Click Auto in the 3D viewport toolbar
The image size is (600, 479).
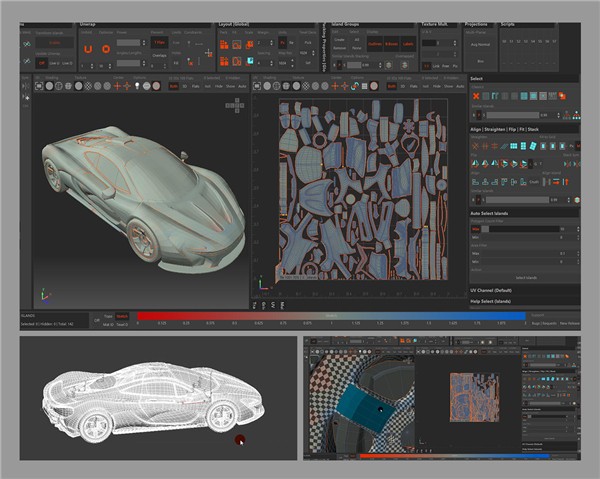[242, 86]
